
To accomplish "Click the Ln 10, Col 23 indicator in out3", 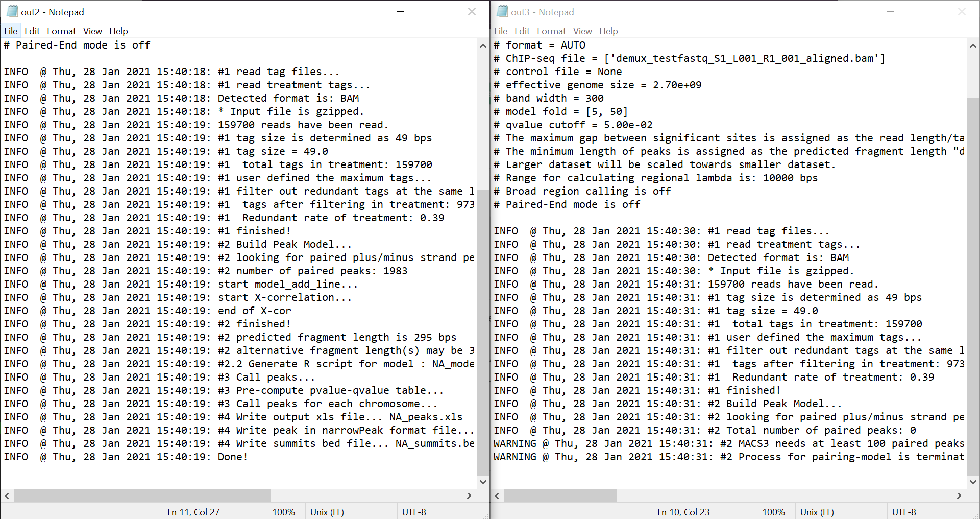I will tap(683, 511).
